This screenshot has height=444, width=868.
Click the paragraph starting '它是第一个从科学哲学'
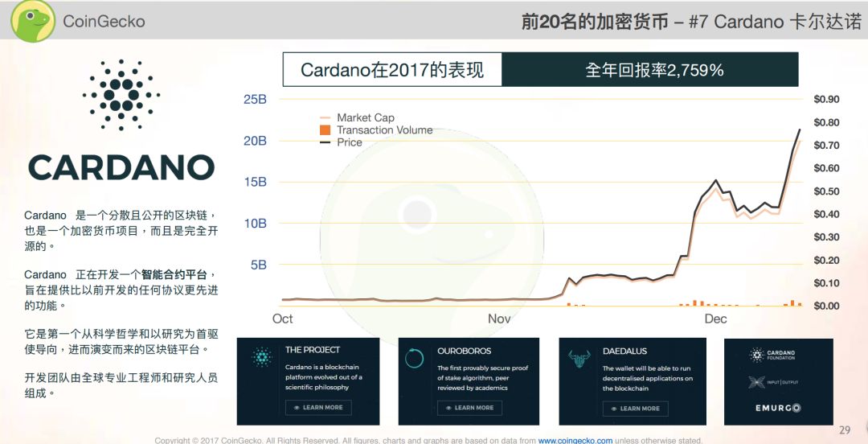pyautogui.click(x=121, y=342)
